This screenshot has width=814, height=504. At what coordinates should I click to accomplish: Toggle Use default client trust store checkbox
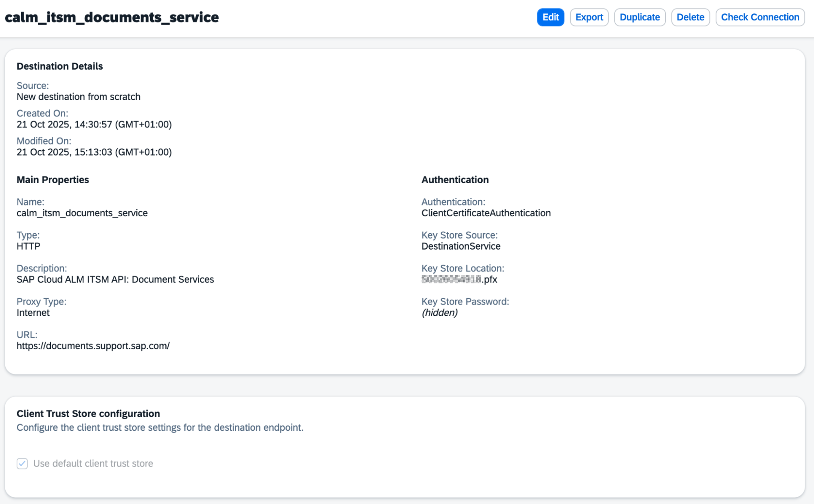22,463
